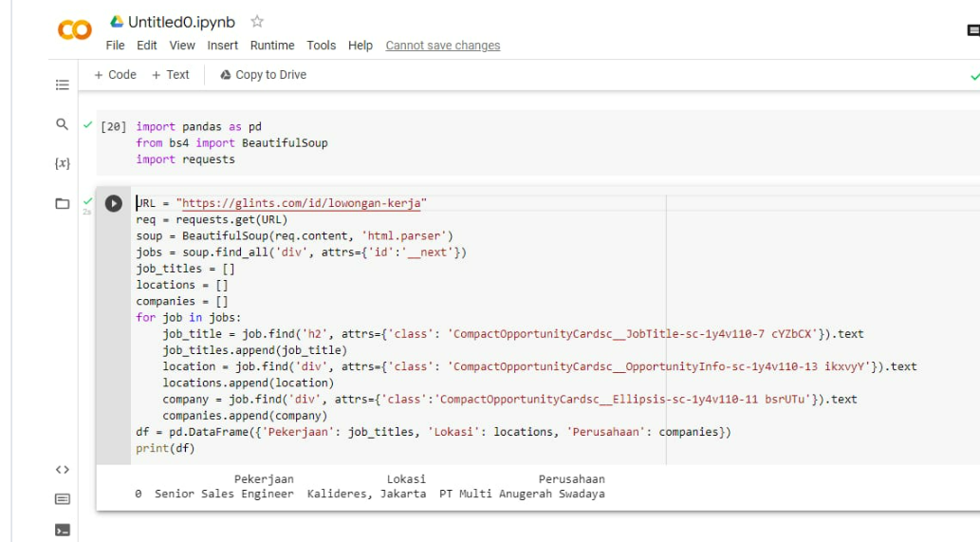980x542 pixels.
Task: Open the command palette icon
Action: click(x=62, y=499)
